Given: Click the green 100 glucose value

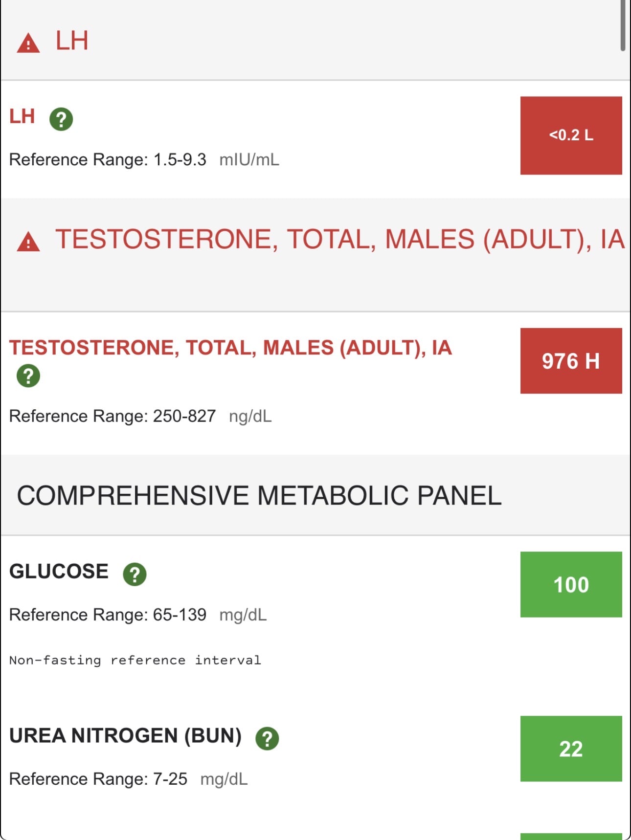Looking at the screenshot, I should tap(571, 585).
